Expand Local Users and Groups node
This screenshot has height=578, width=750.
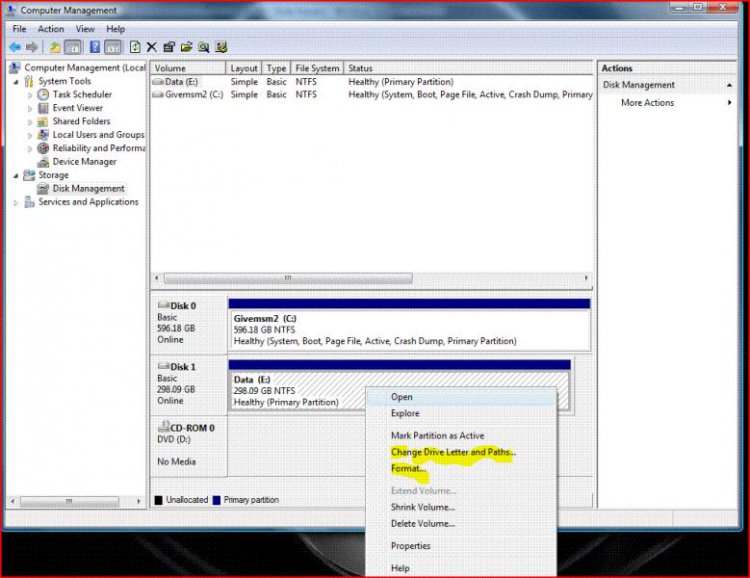coord(30,135)
